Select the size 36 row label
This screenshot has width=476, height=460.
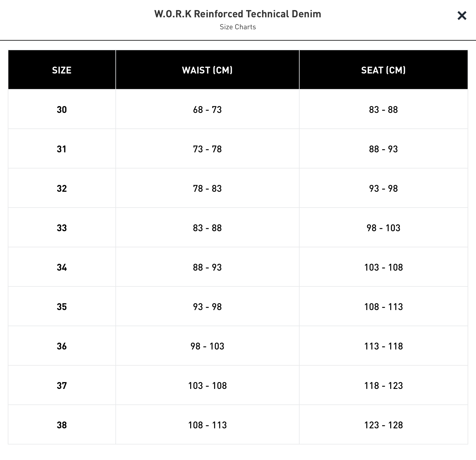pos(62,346)
